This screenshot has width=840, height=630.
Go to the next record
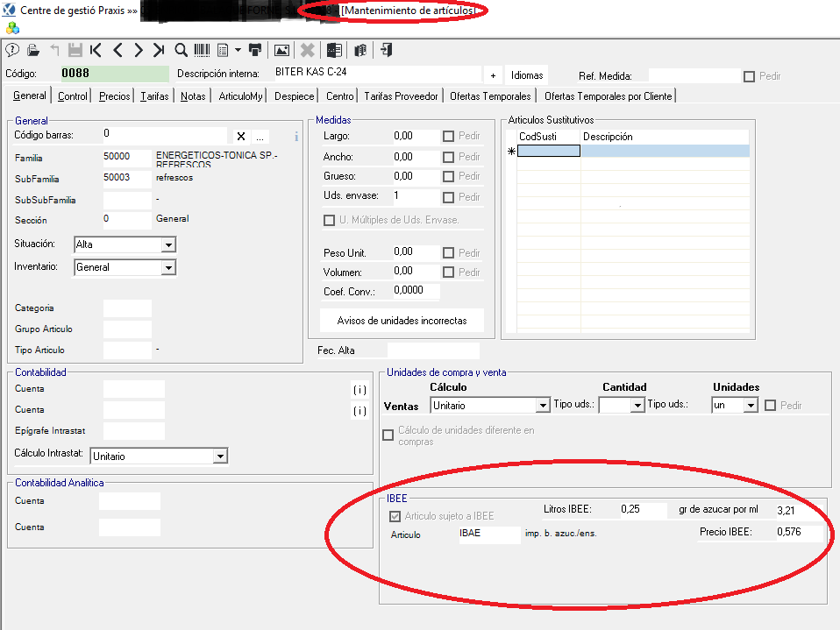(x=139, y=50)
